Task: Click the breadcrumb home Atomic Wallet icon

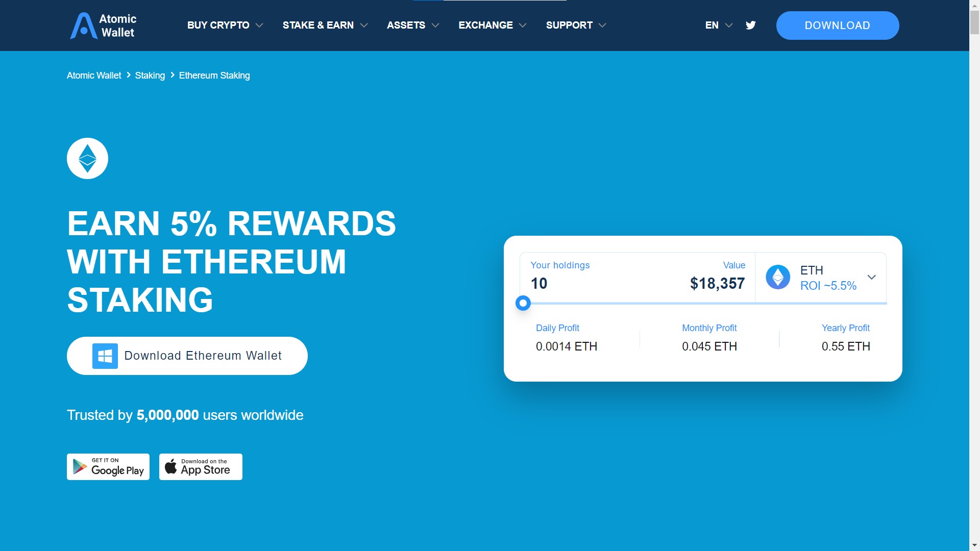Action: pos(94,74)
